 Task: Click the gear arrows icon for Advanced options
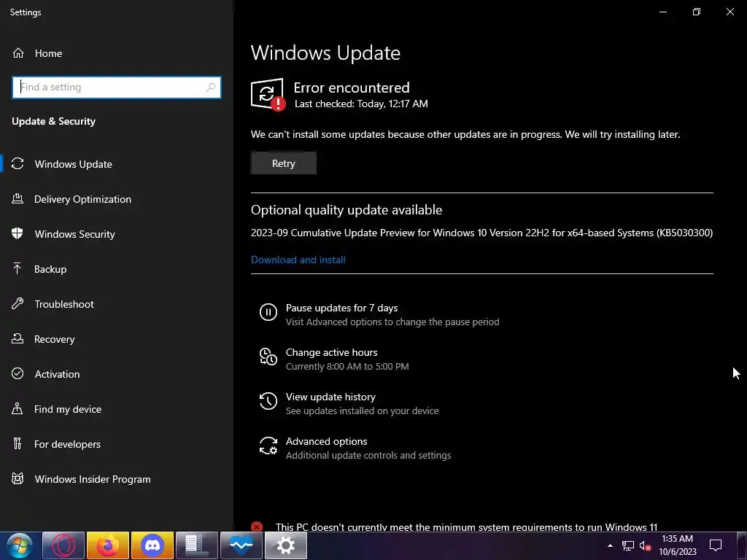268,446
